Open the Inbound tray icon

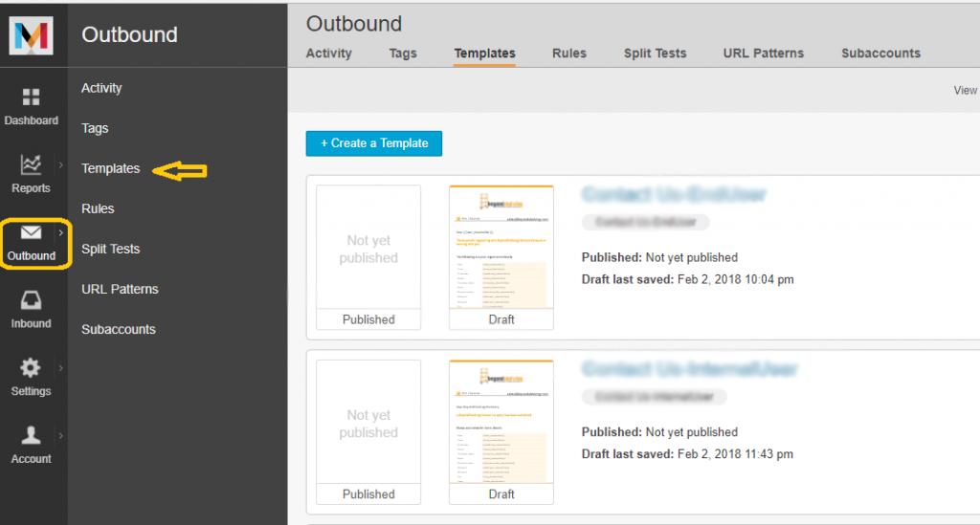(x=32, y=301)
